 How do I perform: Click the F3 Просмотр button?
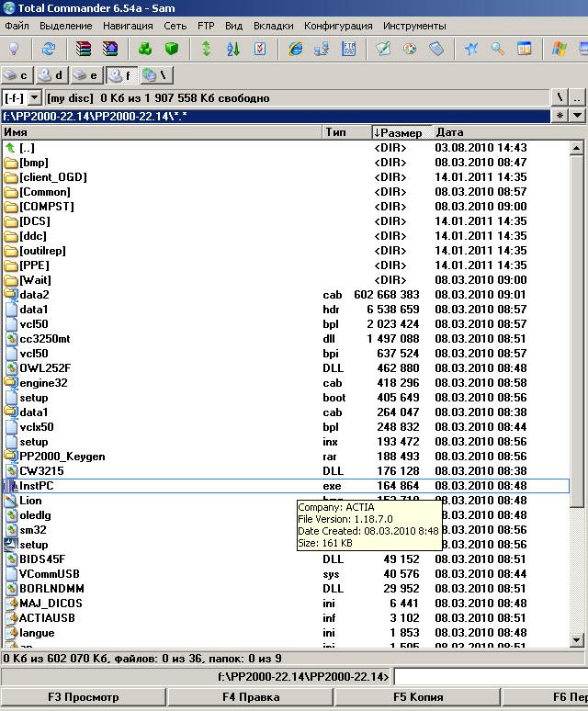(x=84, y=697)
